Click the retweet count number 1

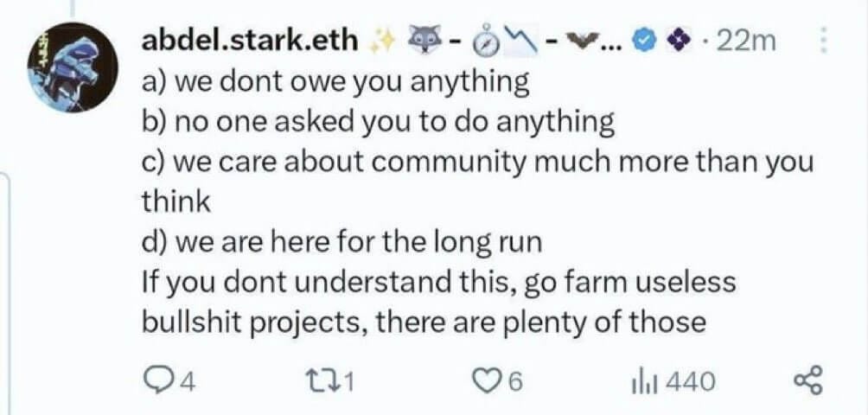(x=348, y=381)
